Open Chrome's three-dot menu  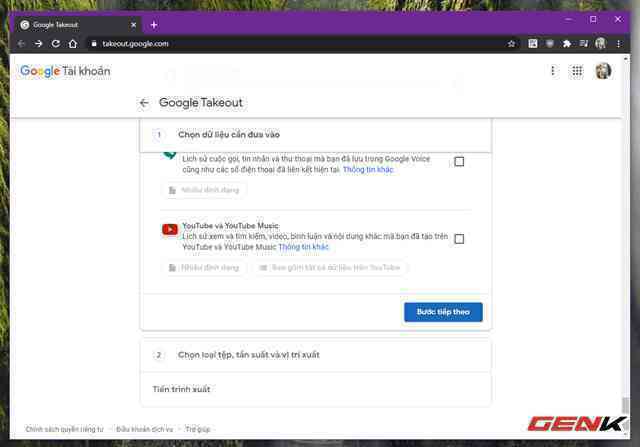tap(618, 44)
